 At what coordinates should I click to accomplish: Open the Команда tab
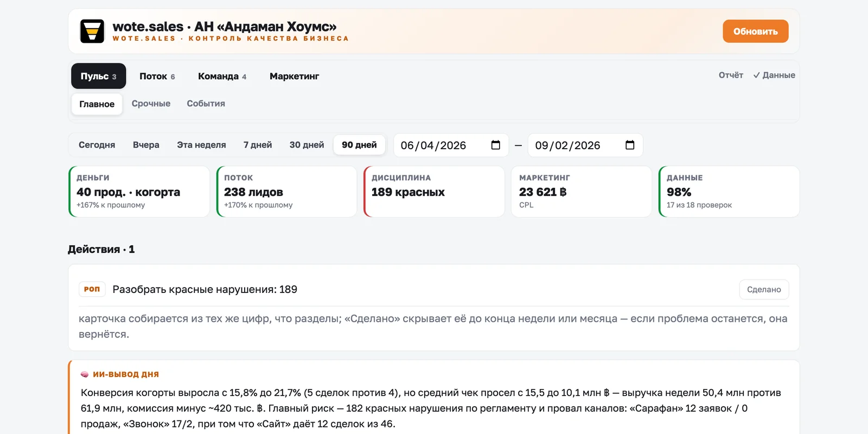(x=222, y=76)
